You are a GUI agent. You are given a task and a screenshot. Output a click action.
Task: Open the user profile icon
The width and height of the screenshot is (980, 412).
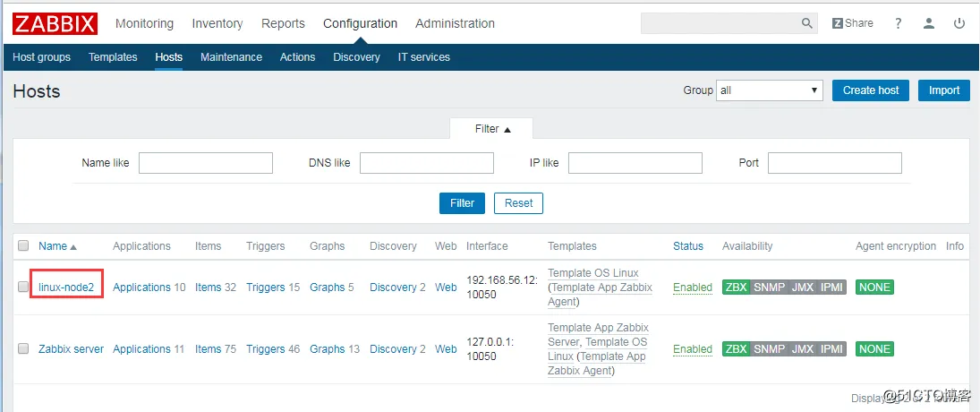point(929,23)
